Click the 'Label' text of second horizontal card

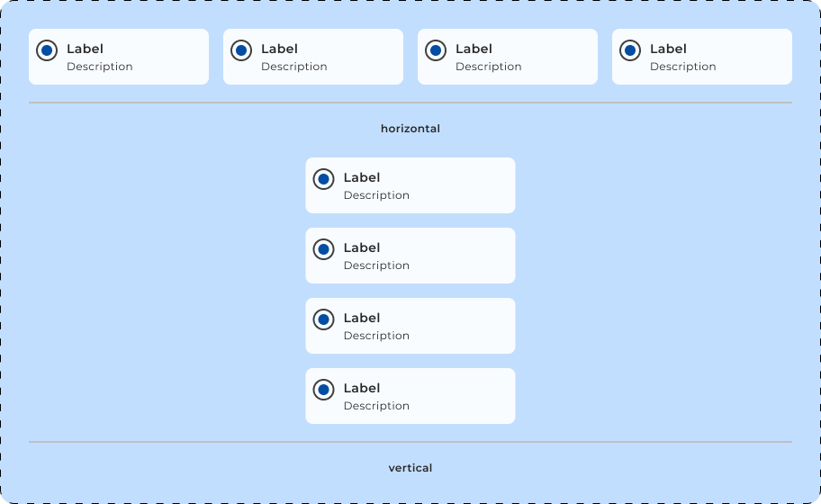[x=279, y=49]
